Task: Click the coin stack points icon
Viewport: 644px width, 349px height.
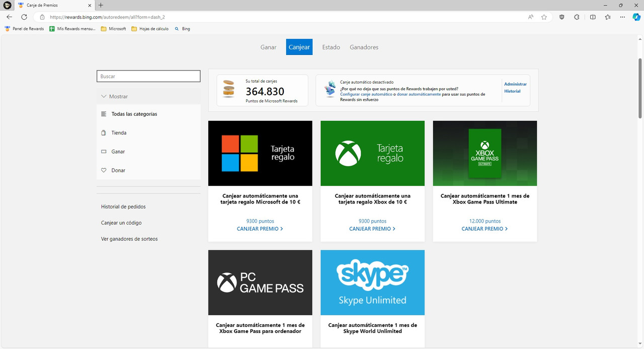Action: 229,89
